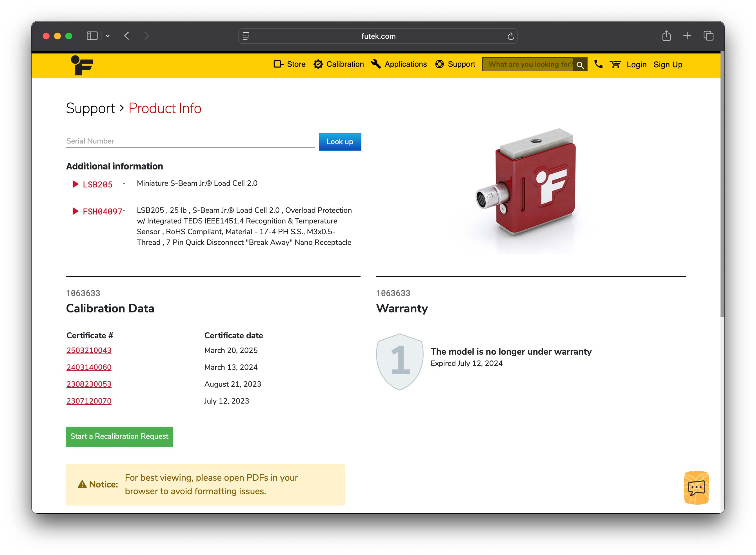Focus the Serial Number input field
This screenshot has height=555, width=756.
click(x=190, y=141)
